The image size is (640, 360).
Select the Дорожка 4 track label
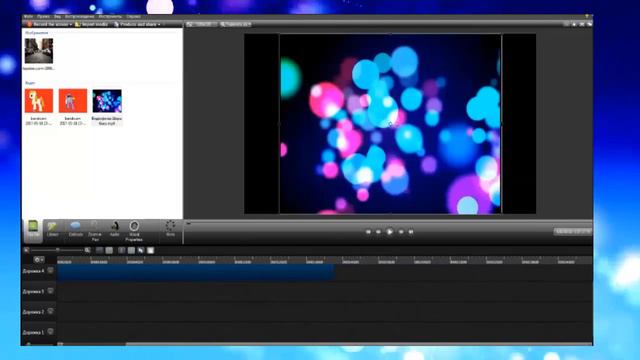tap(33, 271)
